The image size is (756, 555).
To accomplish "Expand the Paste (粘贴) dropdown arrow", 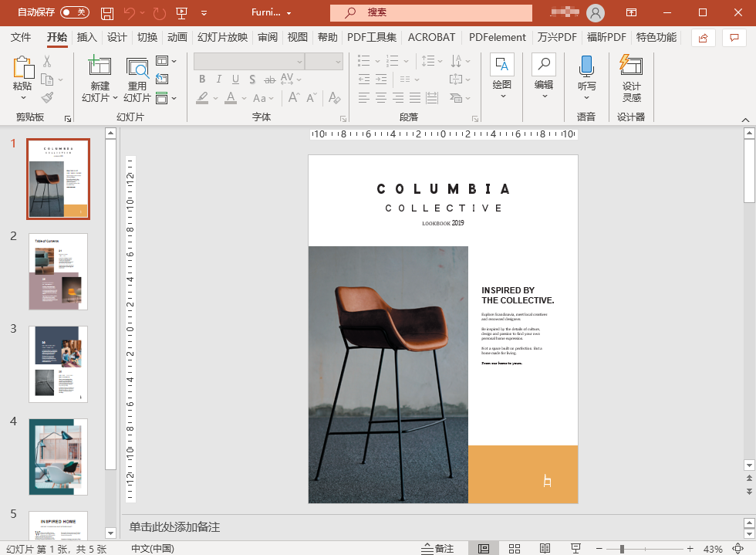I will point(22,98).
